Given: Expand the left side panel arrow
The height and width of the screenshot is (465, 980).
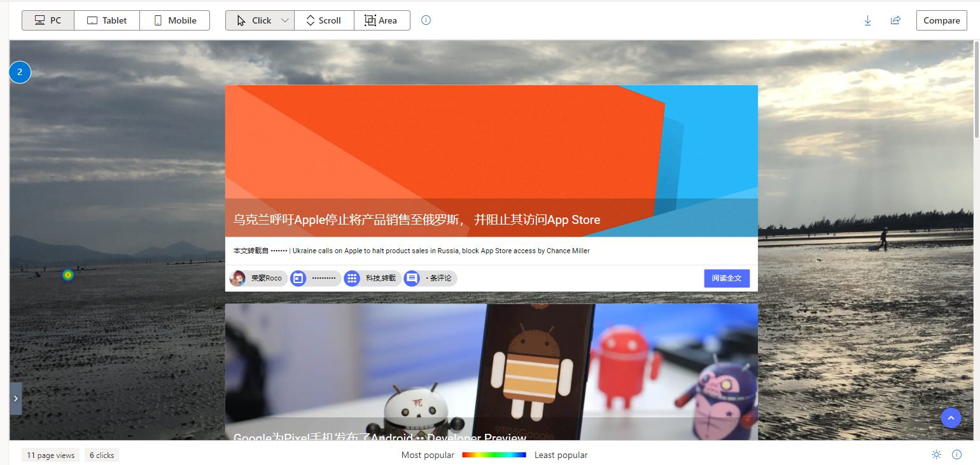Looking at the screenshot, I should pyautogui.click(x=16, y=398).
